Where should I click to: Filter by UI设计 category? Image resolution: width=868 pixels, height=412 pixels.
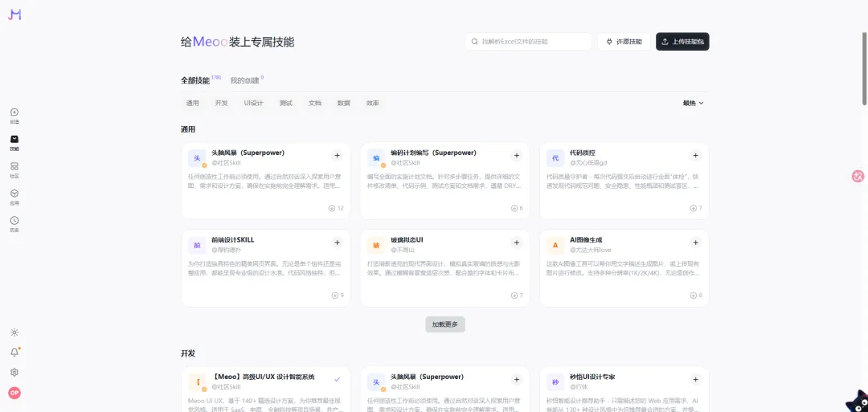(253, 103)
